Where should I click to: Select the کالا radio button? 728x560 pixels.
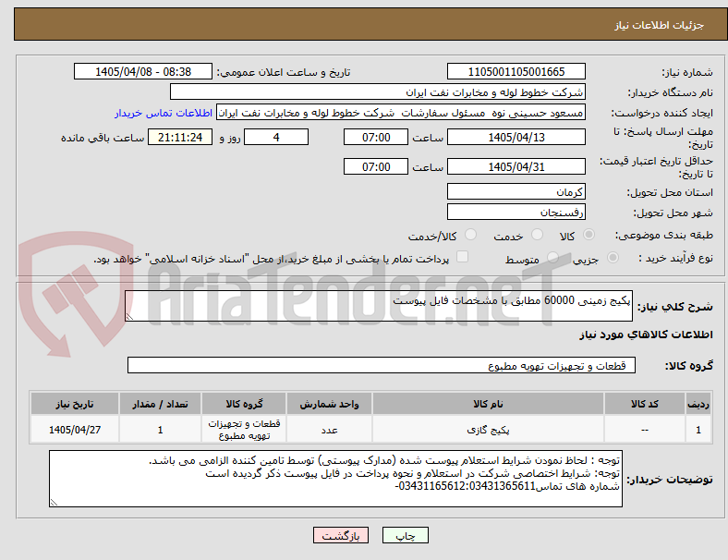(588, 235)
